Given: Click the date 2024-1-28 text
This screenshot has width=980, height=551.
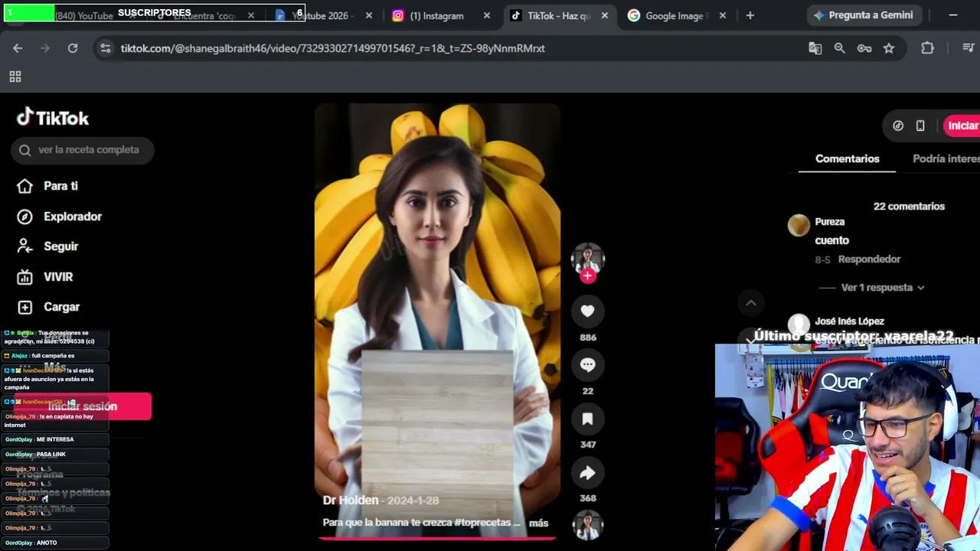Looking at the screenshot, I should click(413, 500).
